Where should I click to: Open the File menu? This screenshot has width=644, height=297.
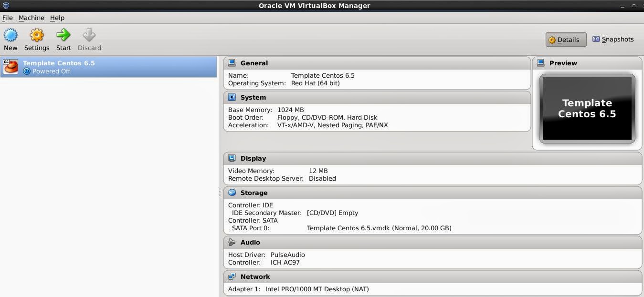(8, 18)
